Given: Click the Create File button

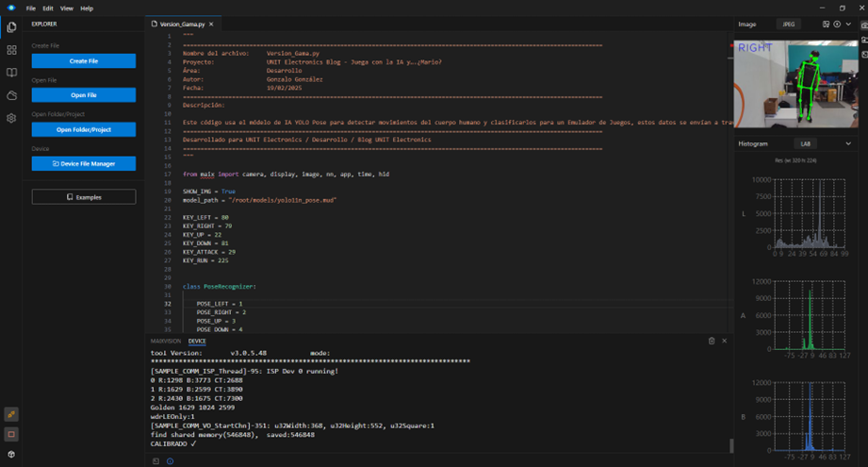Looking at the screenshot, I should coord(84,61).
